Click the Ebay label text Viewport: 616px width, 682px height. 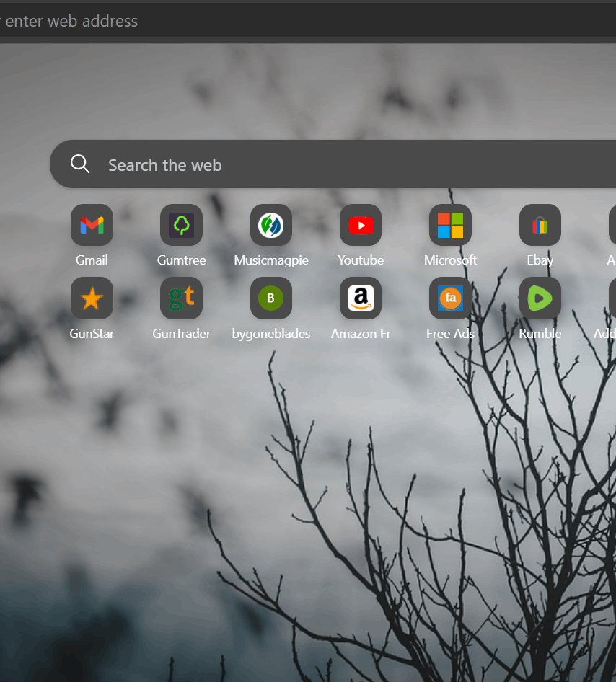coord(540,260)
